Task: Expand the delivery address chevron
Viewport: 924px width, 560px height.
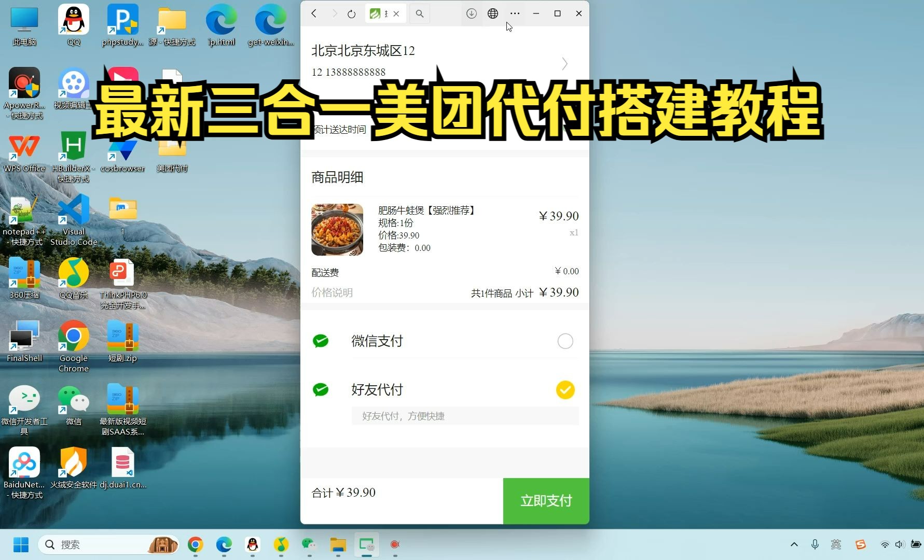Action: coord(565,64)
